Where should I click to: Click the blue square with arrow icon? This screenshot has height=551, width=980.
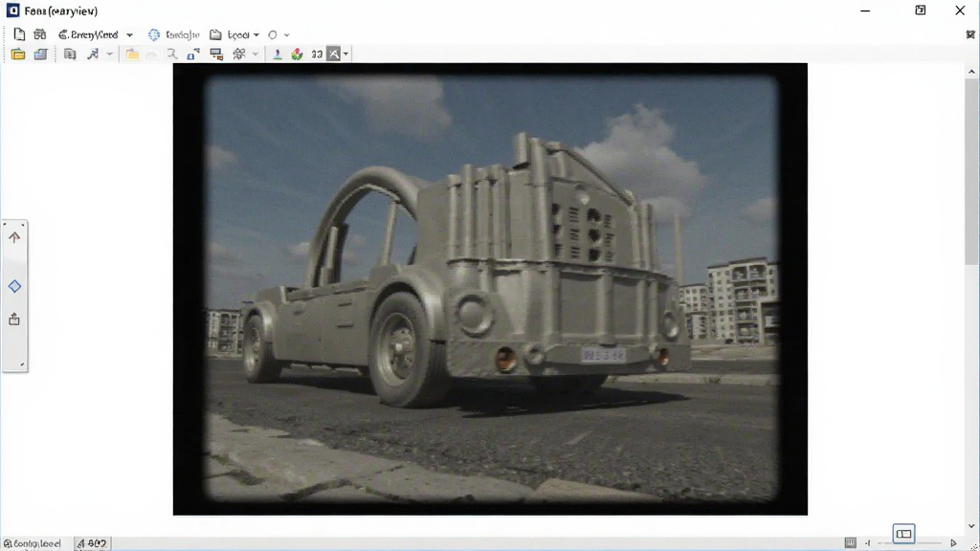click(193, 55)
